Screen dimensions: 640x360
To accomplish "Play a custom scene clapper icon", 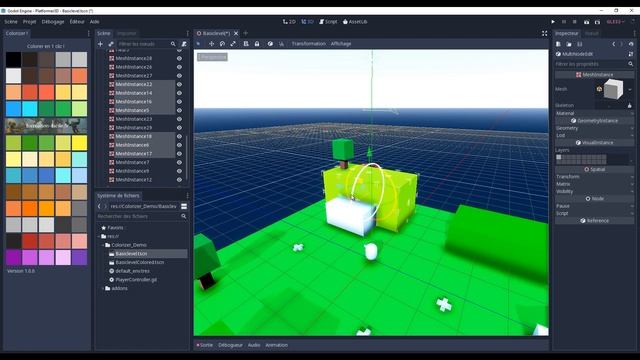I will pyautogui.click(x=598, y=22).
